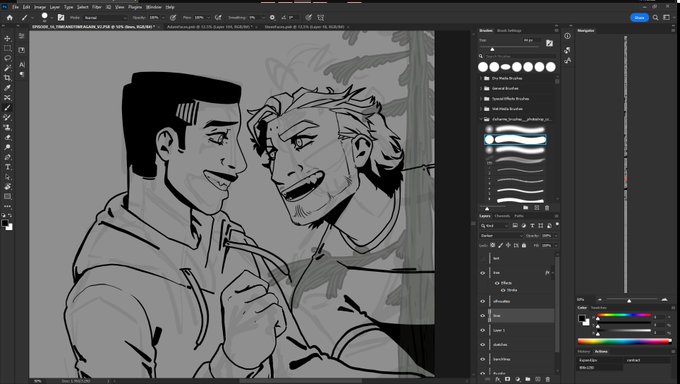680x384 pixels.
Task: Open smoothing options gear icon
Action: (x=272, y=17)
